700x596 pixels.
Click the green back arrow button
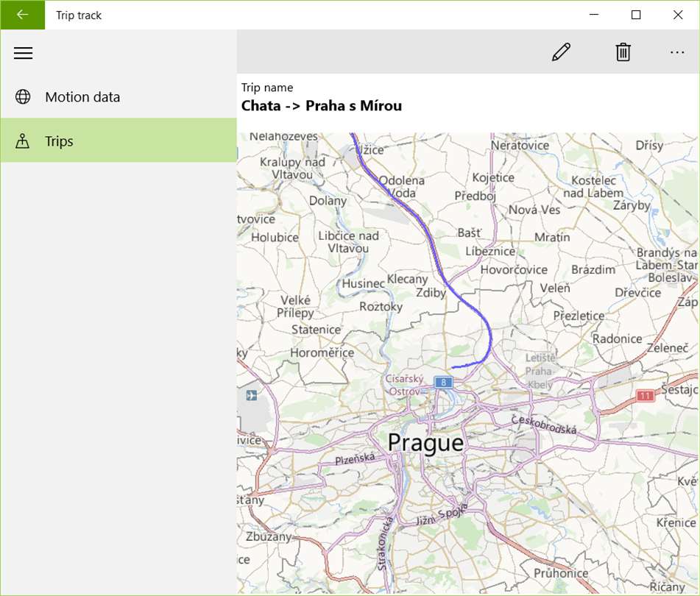pyautogui.click(x=22, y=15)
